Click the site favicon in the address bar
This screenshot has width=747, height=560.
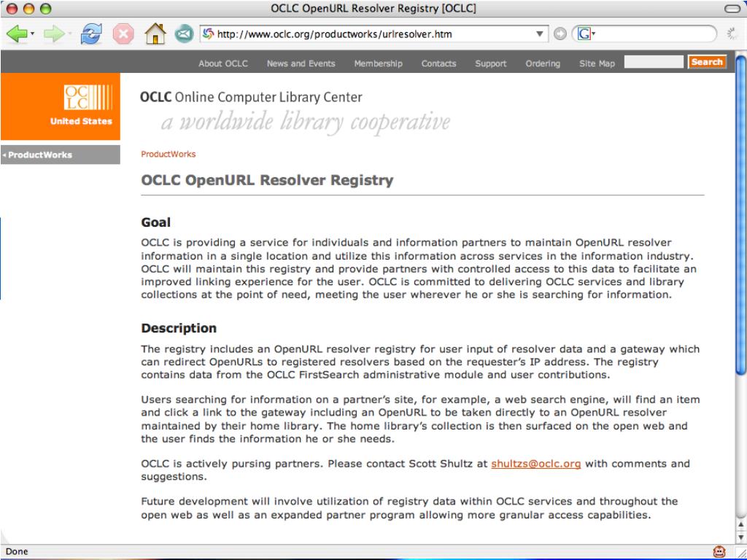coord(208,34)
